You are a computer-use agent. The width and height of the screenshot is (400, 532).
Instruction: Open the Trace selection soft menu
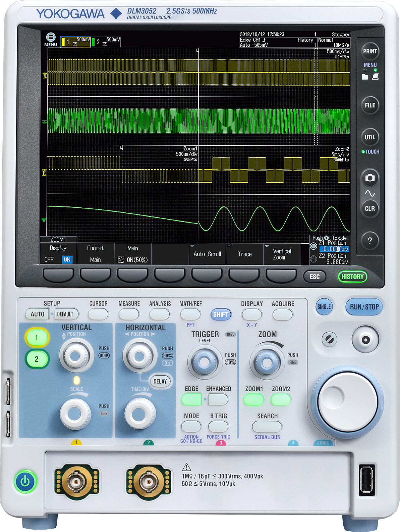click(245, 254)
